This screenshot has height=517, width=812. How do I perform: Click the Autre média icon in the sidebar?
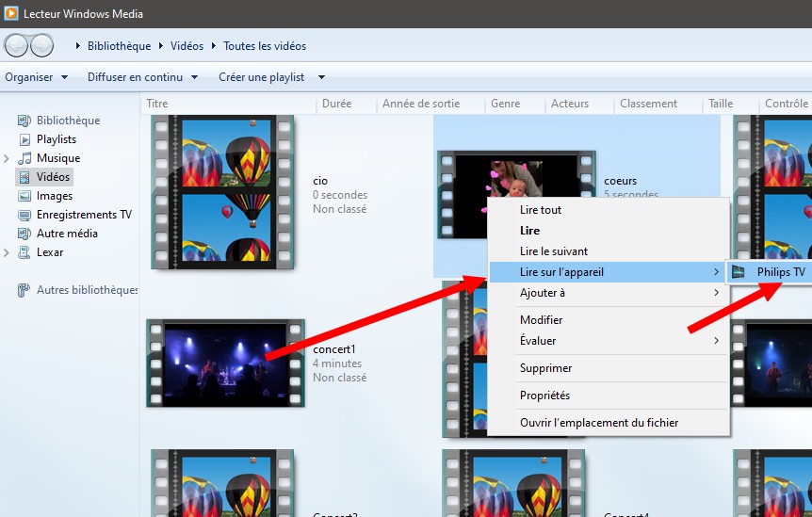click(24, 234)
